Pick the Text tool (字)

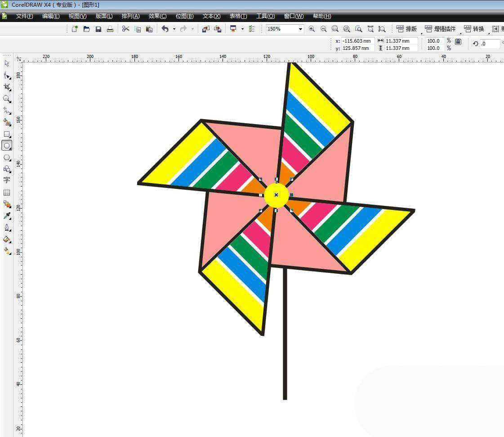click(x=7, y=180)
